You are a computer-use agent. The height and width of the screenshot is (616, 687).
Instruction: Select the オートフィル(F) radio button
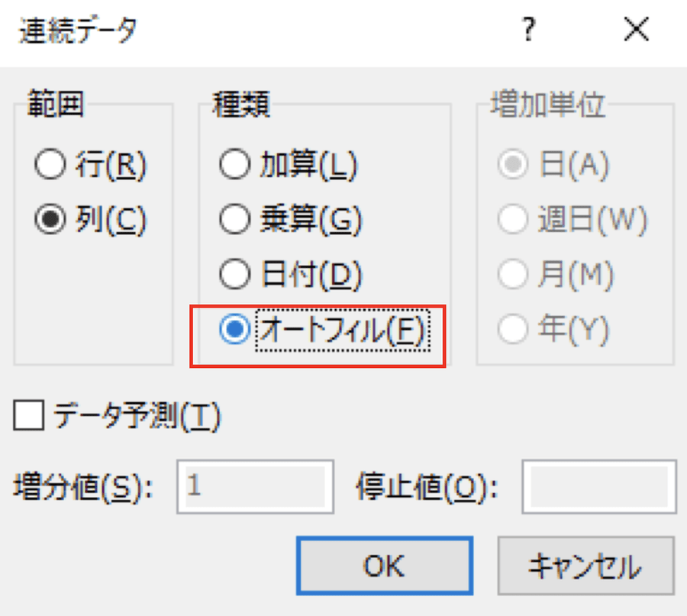(234, 331)
